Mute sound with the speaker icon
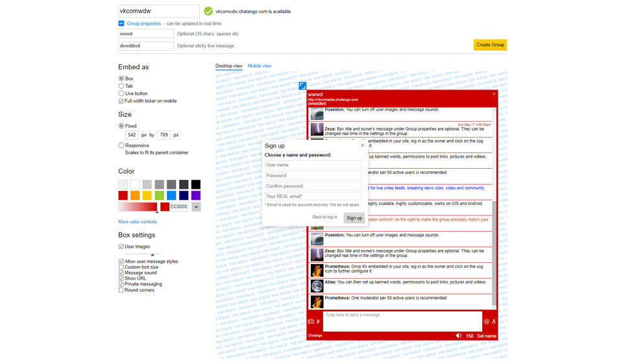Screen dimensions: 623x364 tap(458, 335)
